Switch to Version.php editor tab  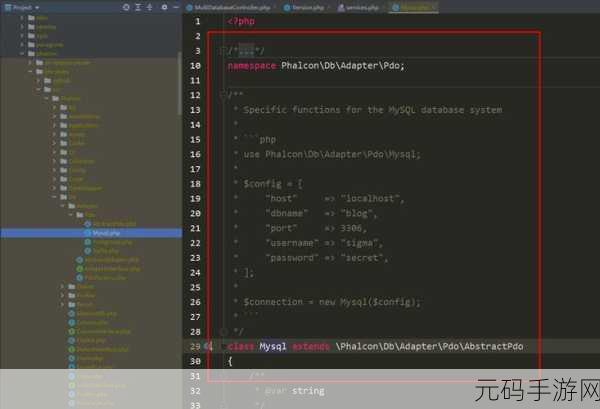pyautogui.click(x=307, y=7)
